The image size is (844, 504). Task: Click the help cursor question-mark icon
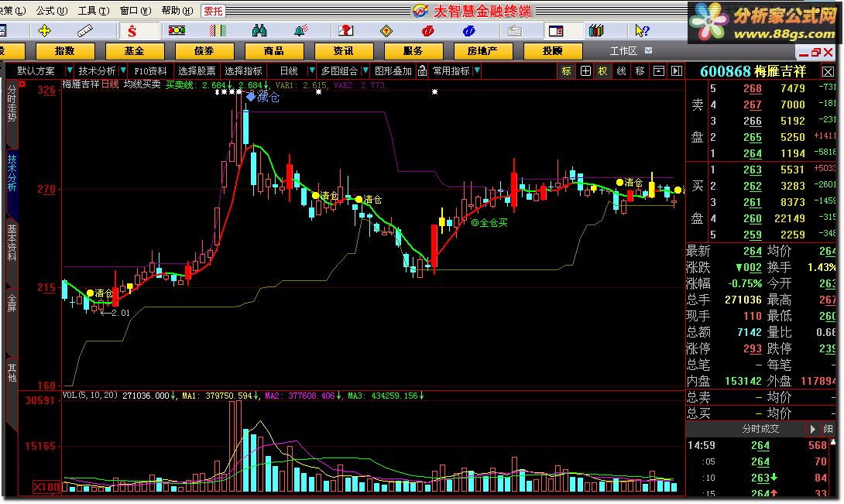[x=642, y=31]
